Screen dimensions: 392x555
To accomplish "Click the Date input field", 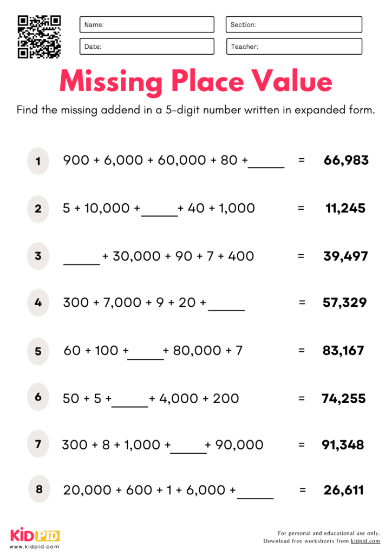I will click(x=147, y=47).
